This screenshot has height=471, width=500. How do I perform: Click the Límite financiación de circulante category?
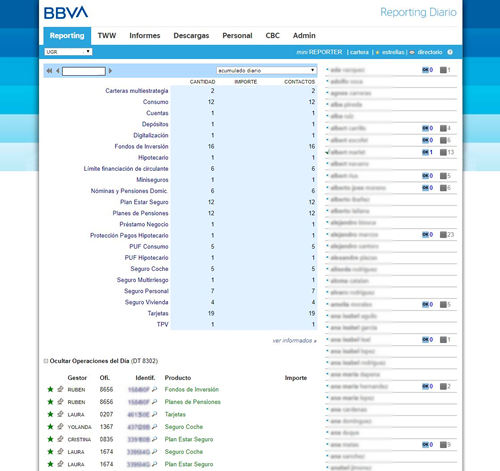[x=126, y=169]
